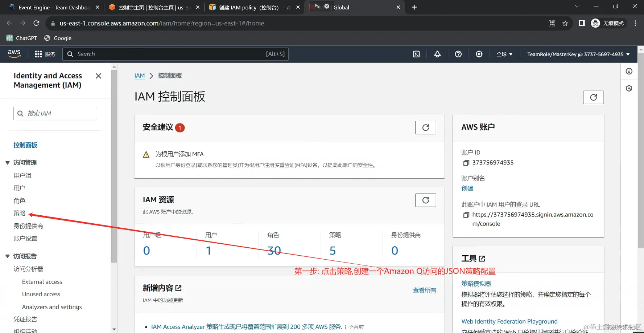Open 访问分析器 in the sidebar
Image resolution: width=644 pixels, height=333 pixels.
[x=28, y=269]
